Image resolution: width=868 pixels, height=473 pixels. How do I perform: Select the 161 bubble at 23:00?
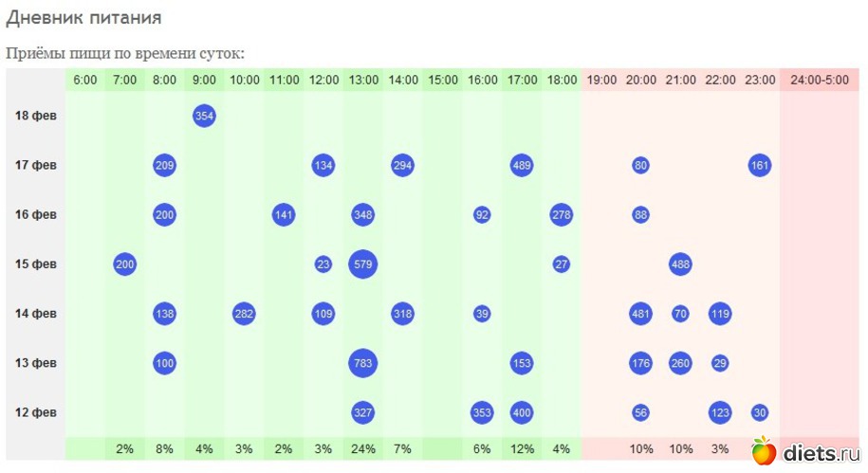coord(759,166)
